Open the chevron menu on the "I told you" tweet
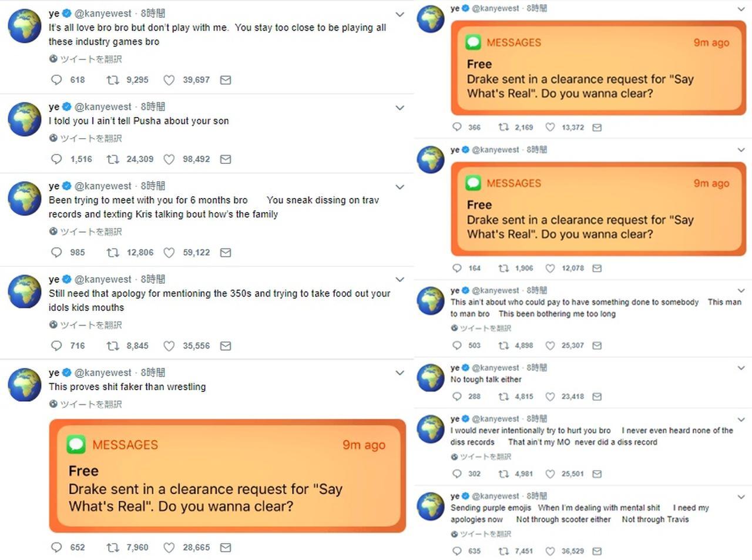 399,108
